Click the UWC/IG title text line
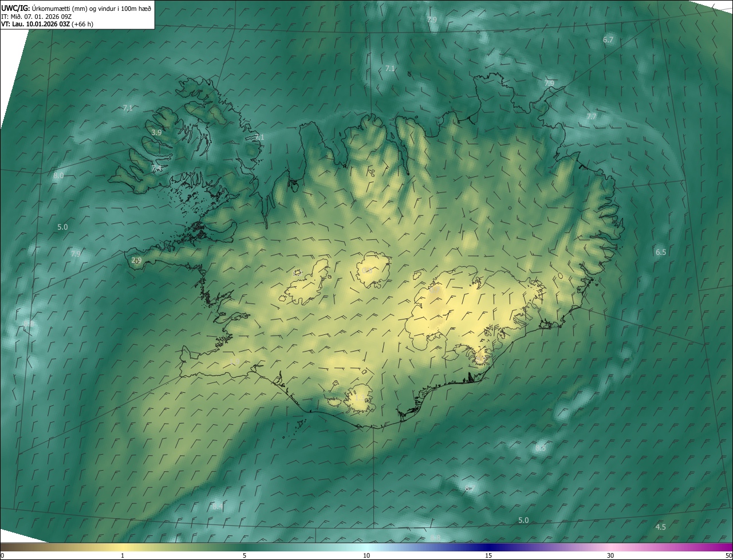This screenshot has width=733, height=560. tap(76, 8)
